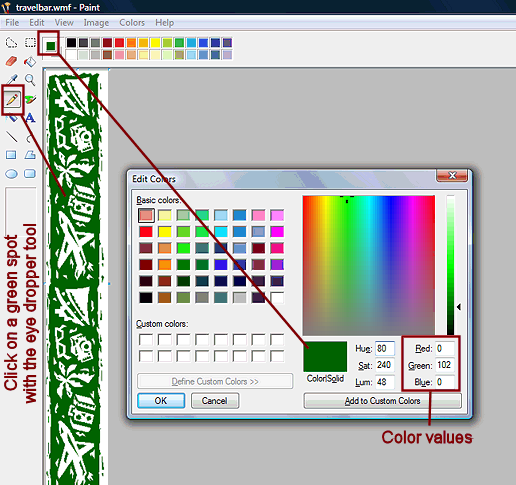Select the rectangular Select tool
516x485 pixels.
click(30, 43)
